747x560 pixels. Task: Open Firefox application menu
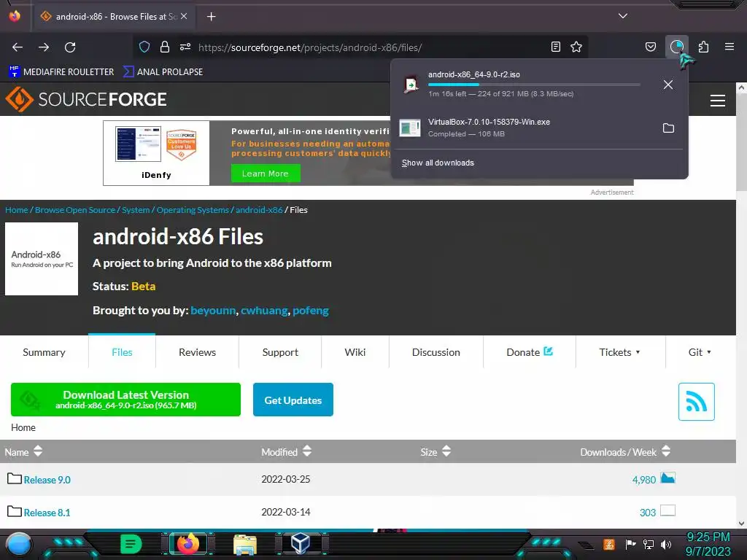pos(729,47)
